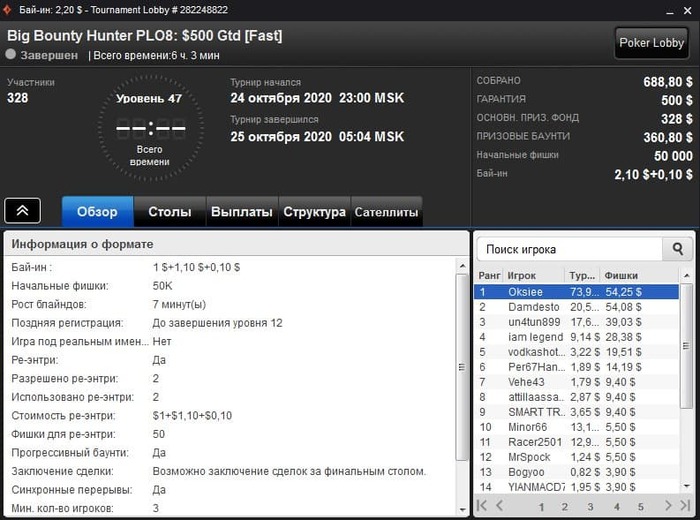
Task: Close the Tournament Lobby window
Action: click(x=688, y=10)
